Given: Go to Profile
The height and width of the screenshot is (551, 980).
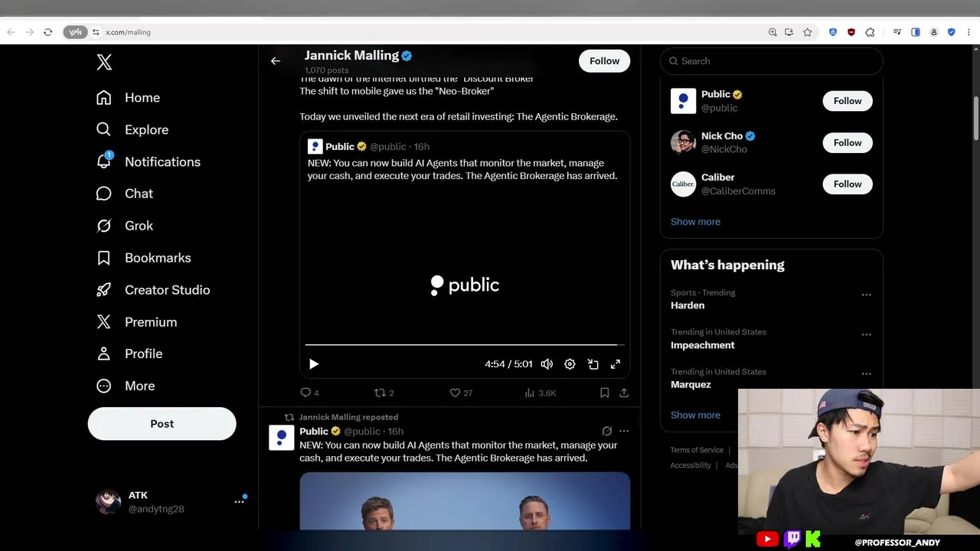Looking at the screenshot, I should (x=129, y=354).
